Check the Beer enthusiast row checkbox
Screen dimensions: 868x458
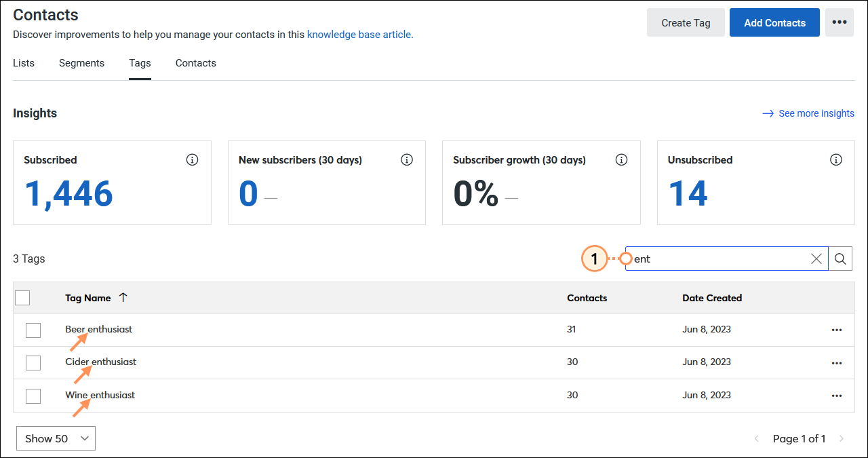(x=33, y=330)
